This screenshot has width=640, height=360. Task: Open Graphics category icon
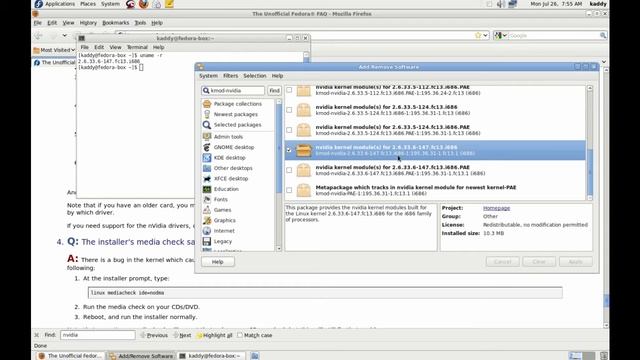pos(207,220)
